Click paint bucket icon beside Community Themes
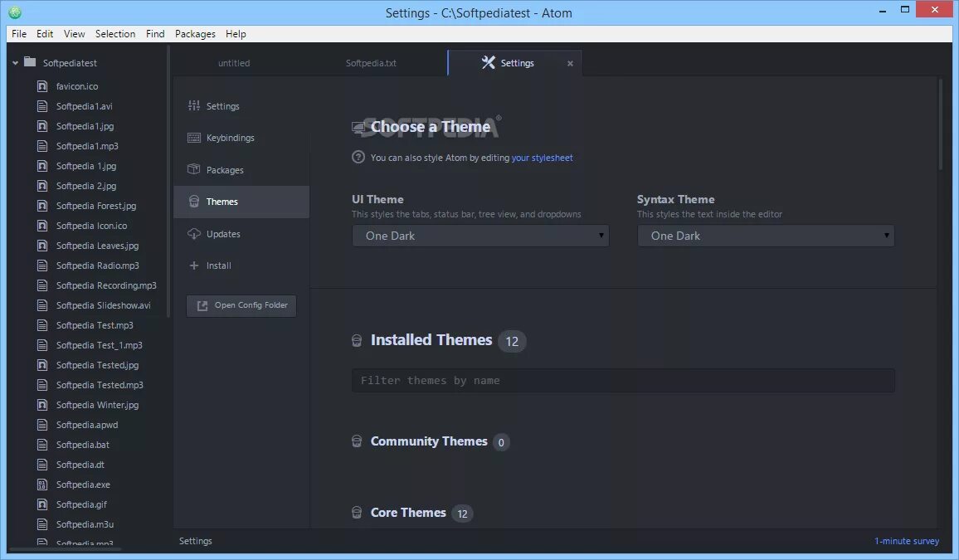 tap(357, 441)
